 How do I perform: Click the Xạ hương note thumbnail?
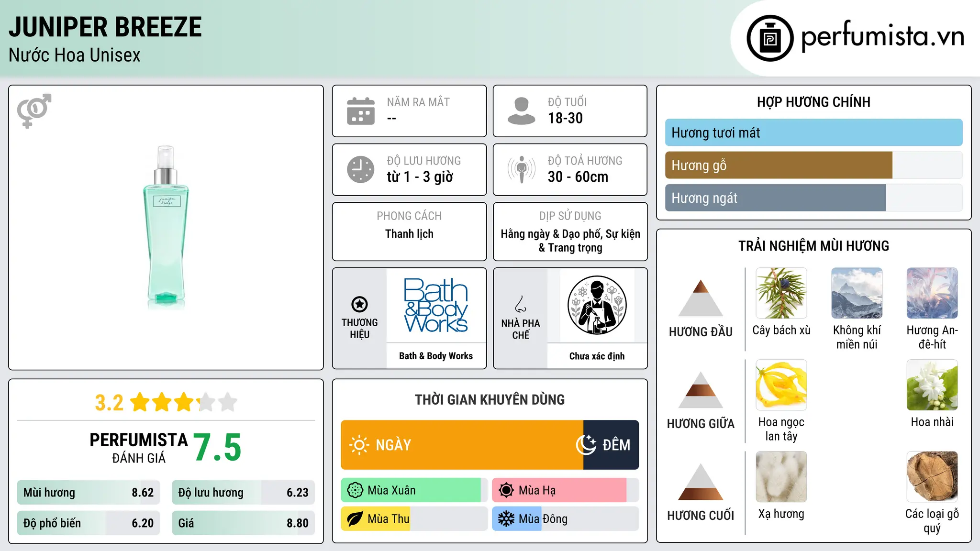click(x=781, y=477)
